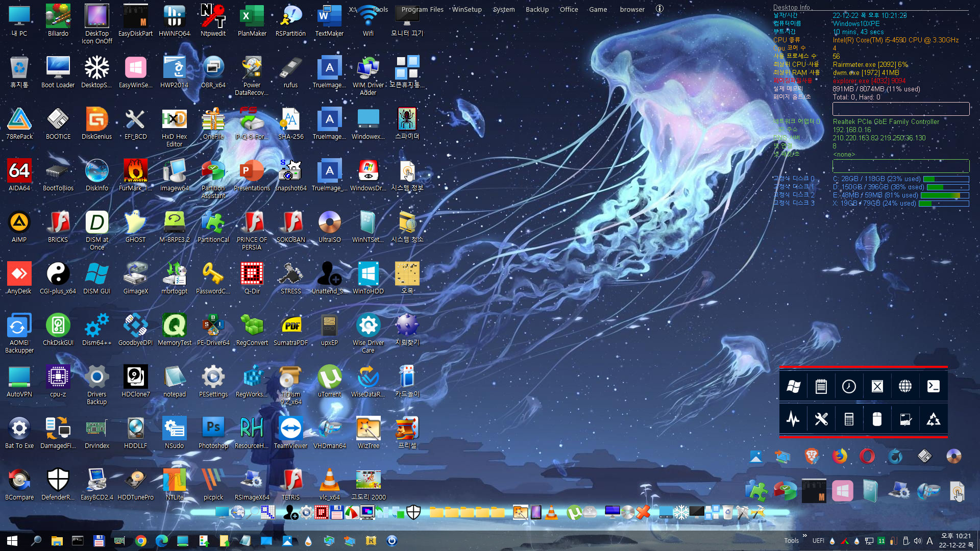The height and width of the screenshot is (551, 980).
Task: Open the AIMP player icon
Action: [x=19, y=227]
